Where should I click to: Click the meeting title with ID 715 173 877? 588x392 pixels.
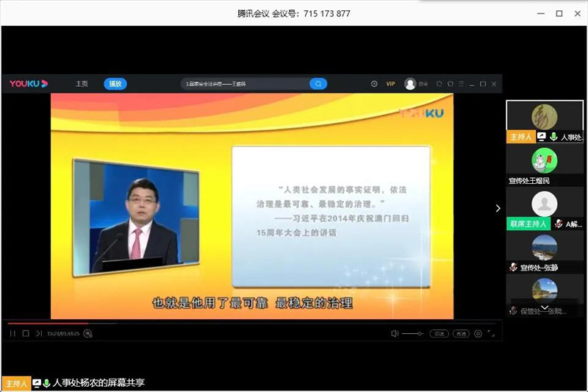pyautogui.click(x=293, y=13)
